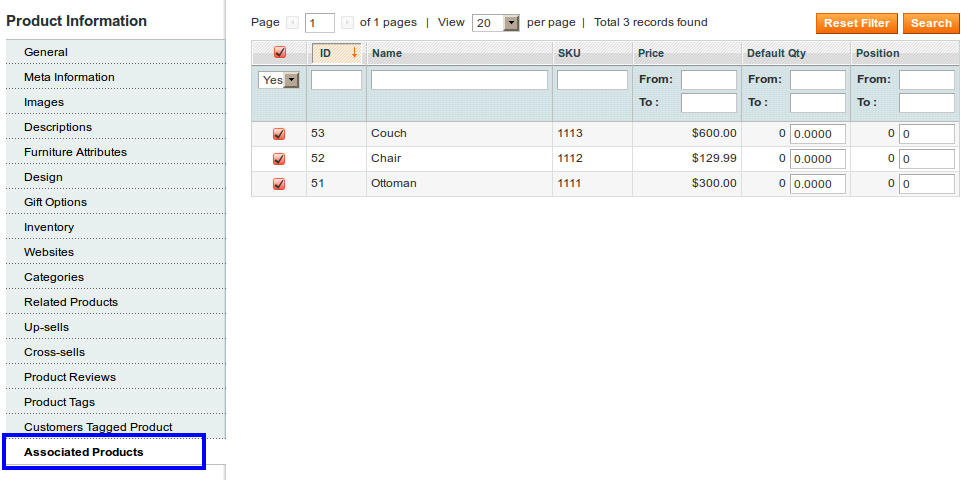Image resolution: width=961 pixels, height=480 pixels.
Task: Edit the Couch default qty field
Action: (x=818, y=134)
